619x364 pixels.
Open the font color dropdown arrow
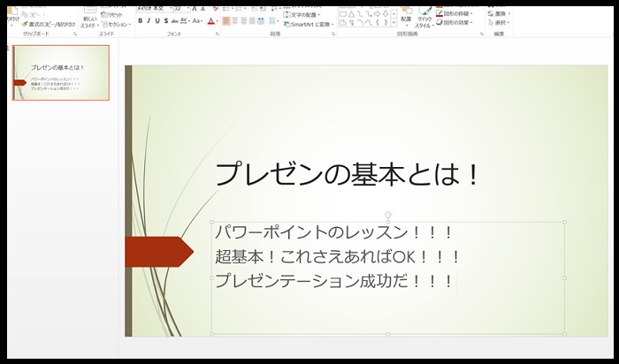(x=218, y=21)
